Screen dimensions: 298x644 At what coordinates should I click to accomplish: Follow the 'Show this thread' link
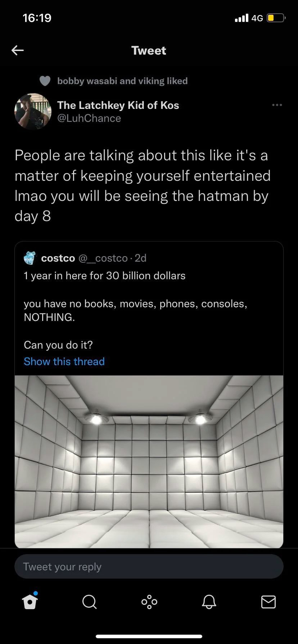click(64, 362)
